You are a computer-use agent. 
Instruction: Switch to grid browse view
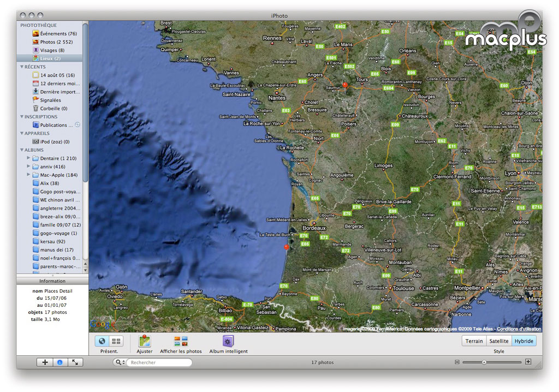pyautogui.click(x=116, y=341)
